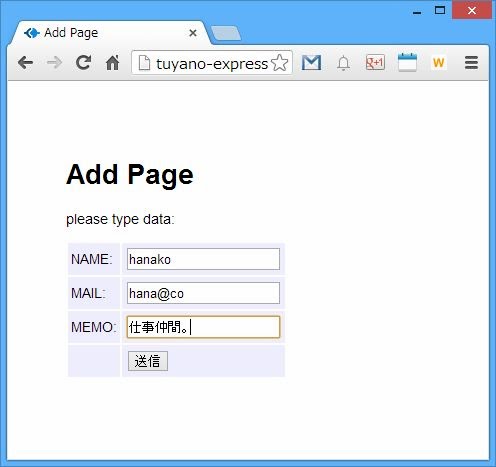Open a new tab with the blank tab button
Image resolution: width=496 pixels, height=467 pixels.
point(226,34)
